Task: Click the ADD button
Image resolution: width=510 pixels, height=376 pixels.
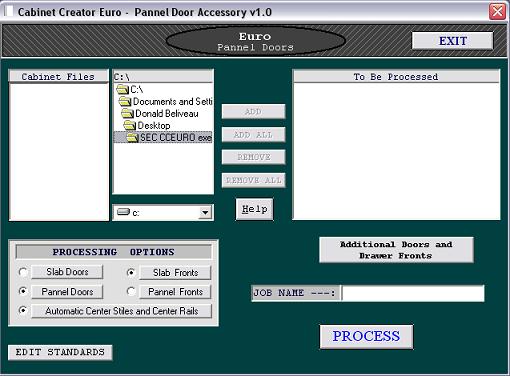Action: pyautogui.click(x=253, y=111)
